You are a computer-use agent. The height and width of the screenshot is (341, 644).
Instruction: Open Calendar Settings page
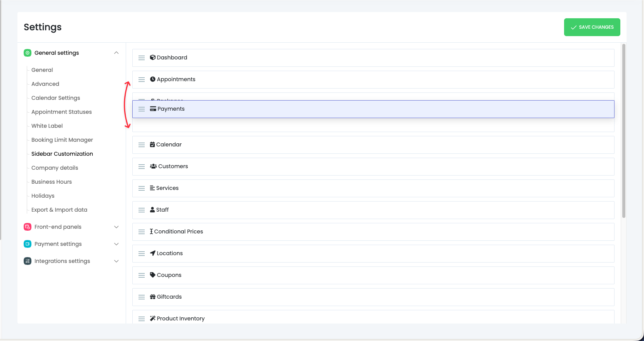[x=56, y=98]
